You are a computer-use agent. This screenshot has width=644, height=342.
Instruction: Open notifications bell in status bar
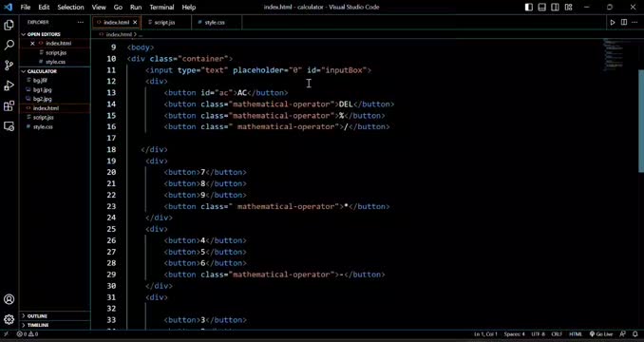(635, 334)
